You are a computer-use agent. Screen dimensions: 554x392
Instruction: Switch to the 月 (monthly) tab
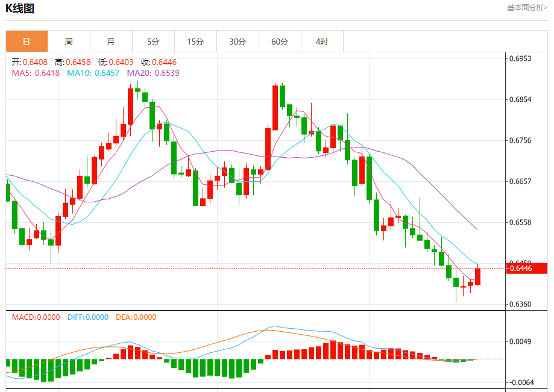(x=111, y=42)
